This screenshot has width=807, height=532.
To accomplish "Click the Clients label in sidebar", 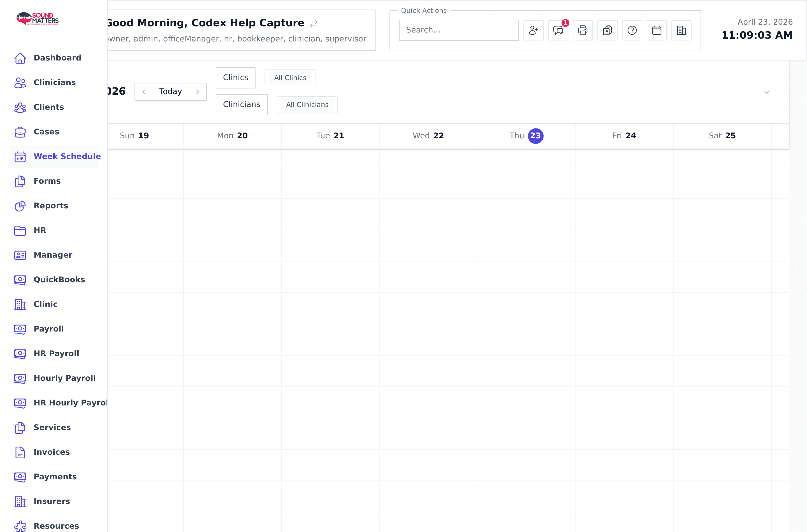I will (48, 107).
